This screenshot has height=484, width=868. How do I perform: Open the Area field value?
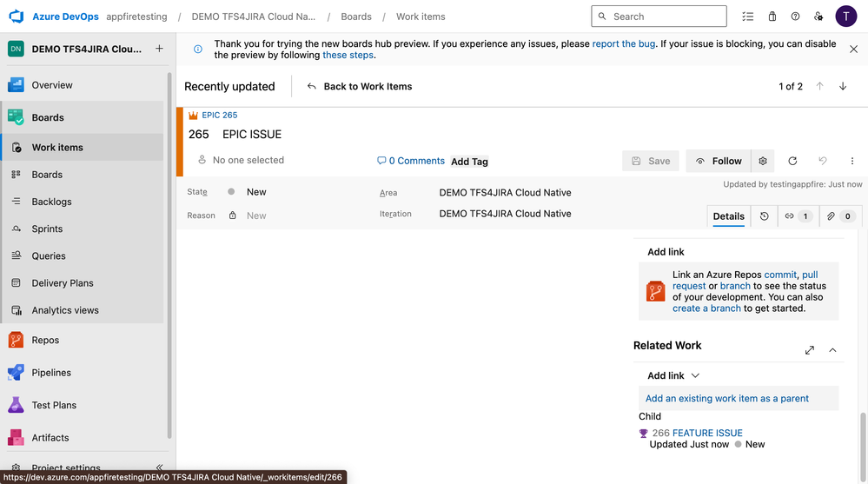coord(505,193)
